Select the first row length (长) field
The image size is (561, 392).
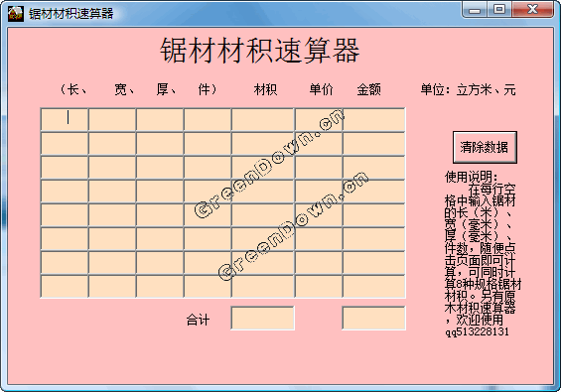(x=65, y=119)
